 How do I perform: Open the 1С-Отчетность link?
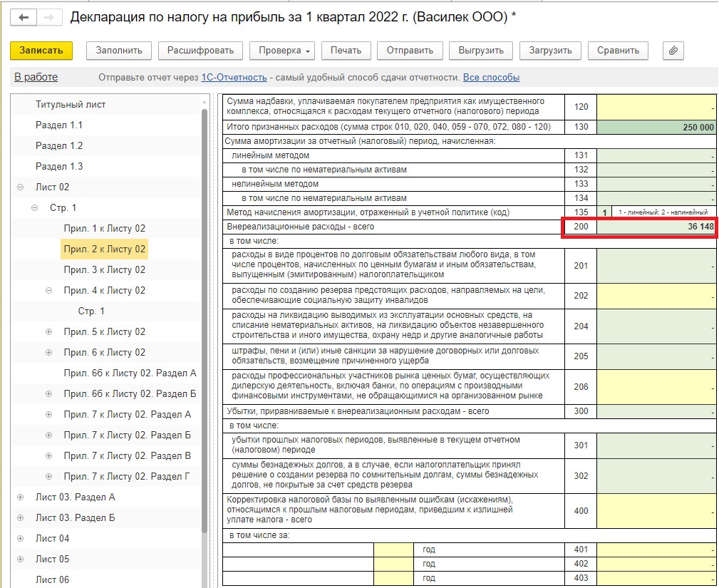(x=234, y=78)
